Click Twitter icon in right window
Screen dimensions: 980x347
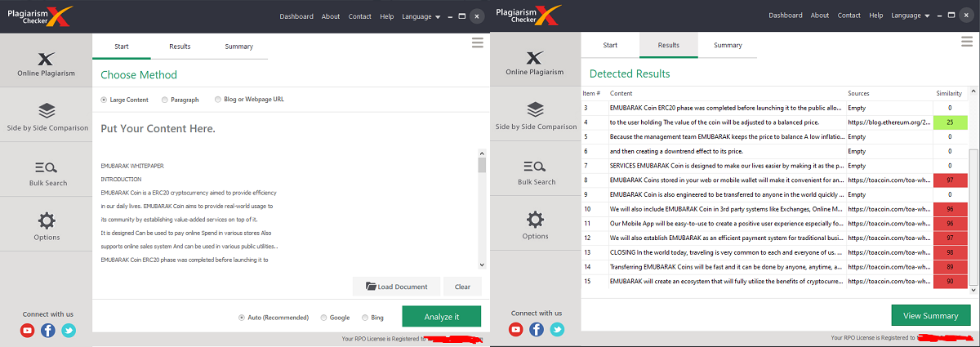pos(557,329)
